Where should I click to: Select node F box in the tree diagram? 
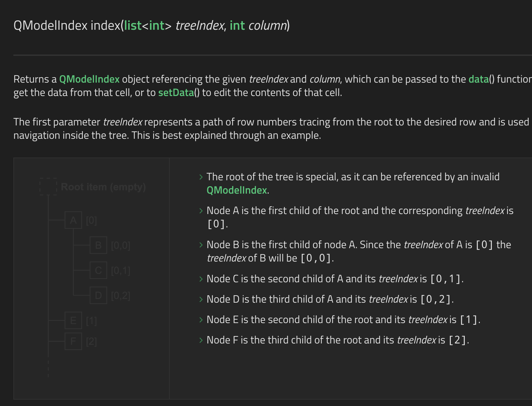coord(73,341)
